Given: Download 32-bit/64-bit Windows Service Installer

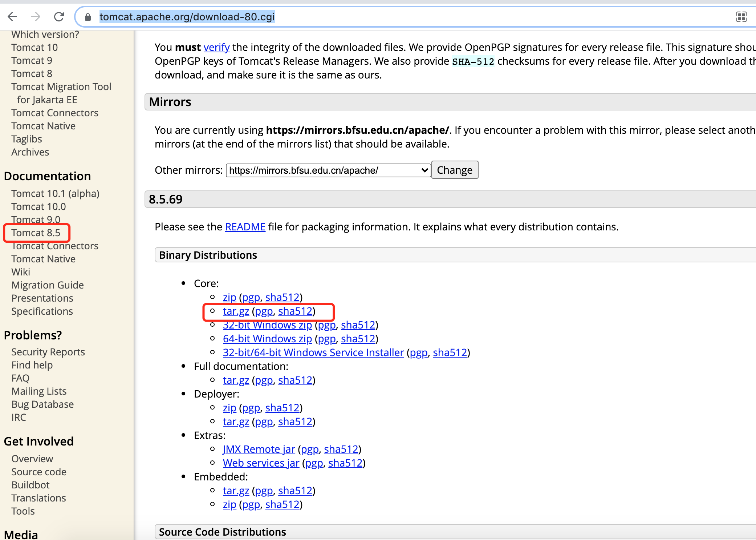Looking at the screenshot, I should tap(313, 352).
